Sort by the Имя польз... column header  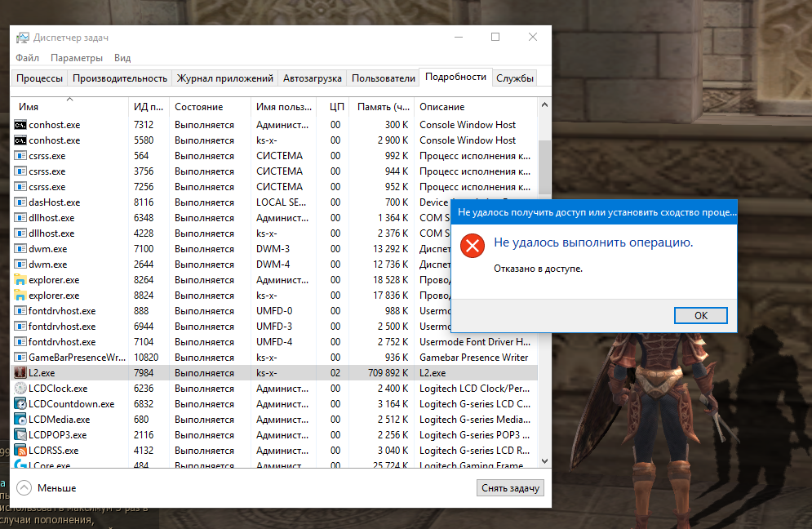[284, 107]
